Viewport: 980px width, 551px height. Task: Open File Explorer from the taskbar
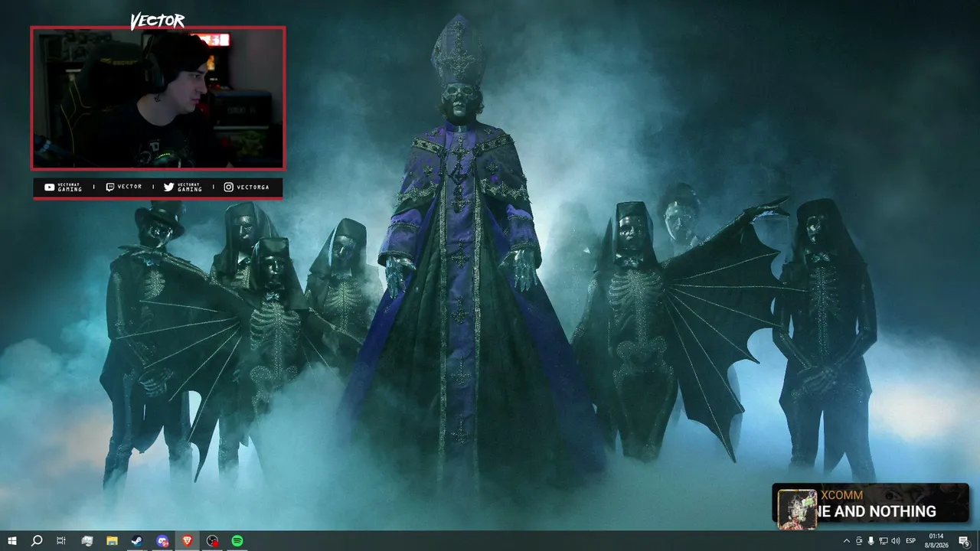[x=112, y=541]
